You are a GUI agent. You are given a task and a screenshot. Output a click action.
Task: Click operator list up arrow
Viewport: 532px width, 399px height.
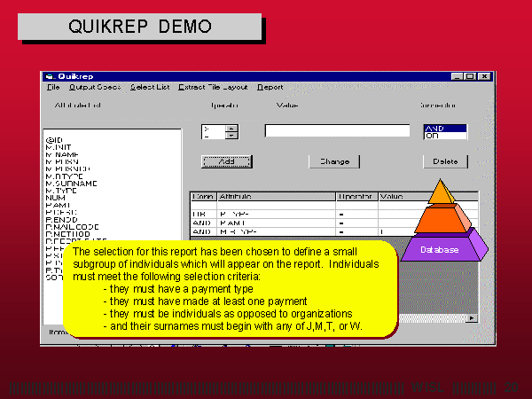click(x=231, y=128)
